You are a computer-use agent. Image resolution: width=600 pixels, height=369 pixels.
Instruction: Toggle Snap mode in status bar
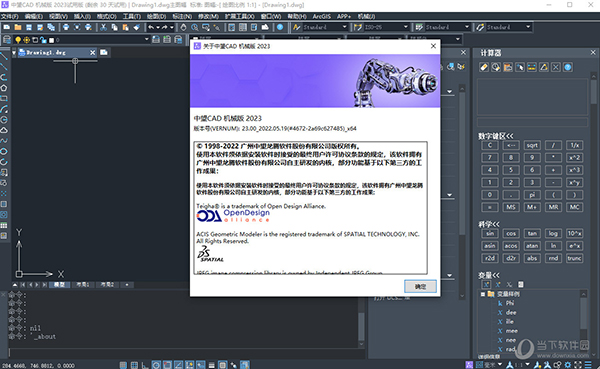click(123, 365)
